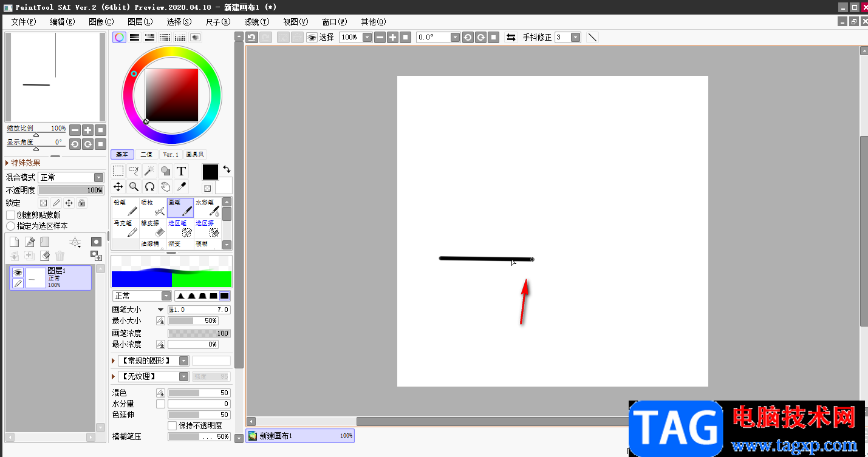Switch to the 二值 brush tab
This screenshot has width=868, height=457.
click(146, 155)
